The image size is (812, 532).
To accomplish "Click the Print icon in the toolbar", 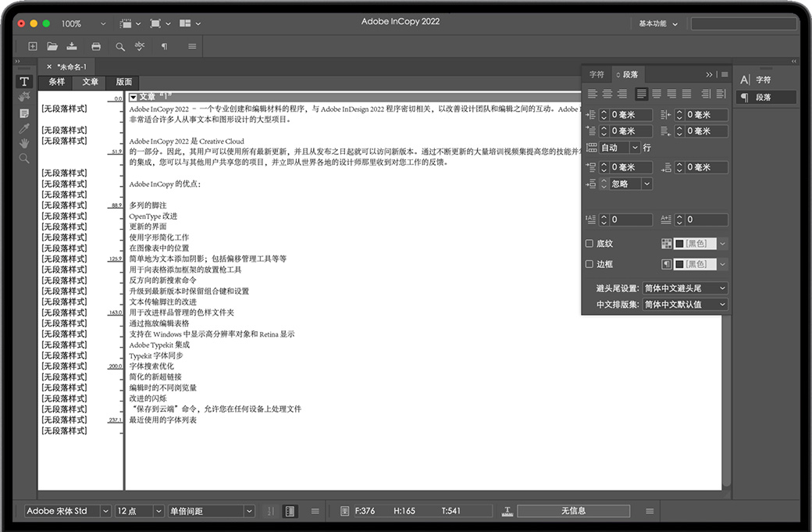I will [96, 46].
